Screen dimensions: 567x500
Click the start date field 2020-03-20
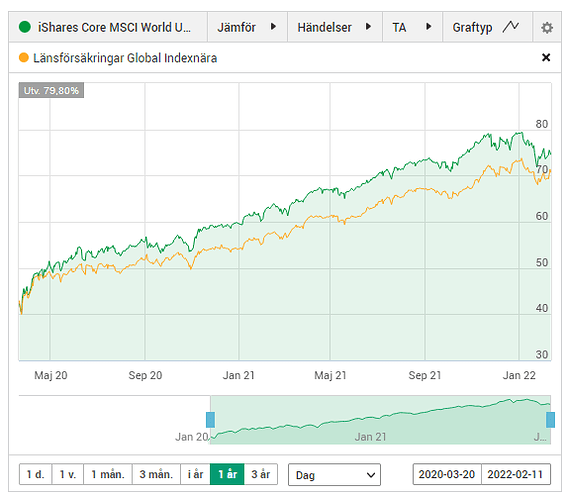(447, 474)
